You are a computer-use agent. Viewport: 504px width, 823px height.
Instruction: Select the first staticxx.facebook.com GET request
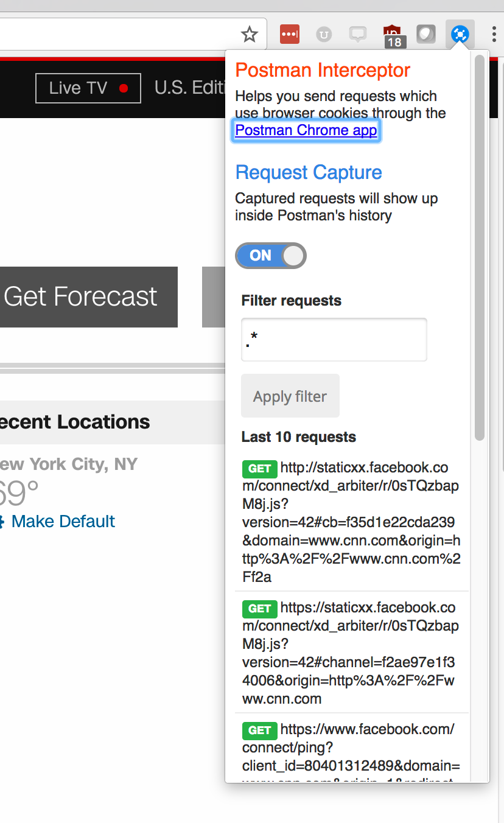351,522
